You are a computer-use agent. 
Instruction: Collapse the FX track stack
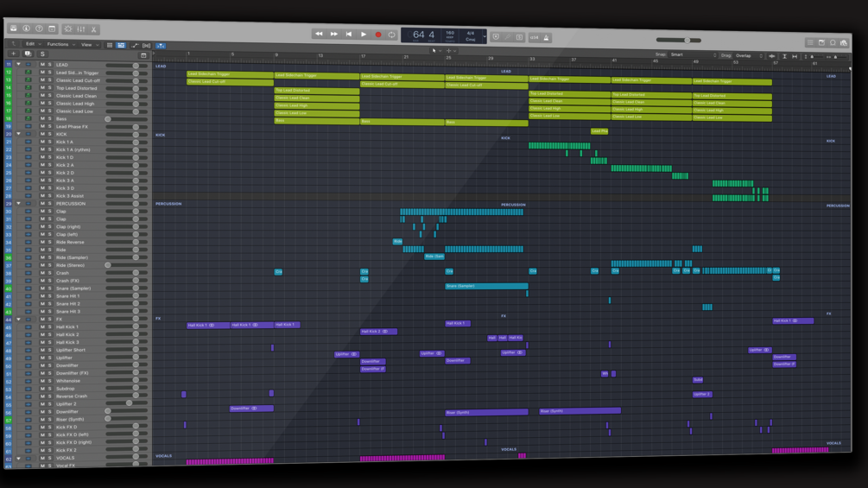click(18, 319)
